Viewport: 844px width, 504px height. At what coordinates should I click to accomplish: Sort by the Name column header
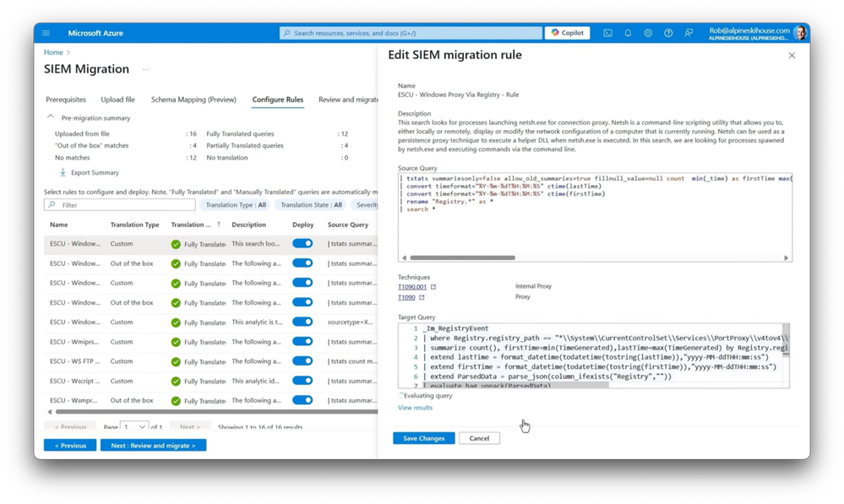point(59,225)
